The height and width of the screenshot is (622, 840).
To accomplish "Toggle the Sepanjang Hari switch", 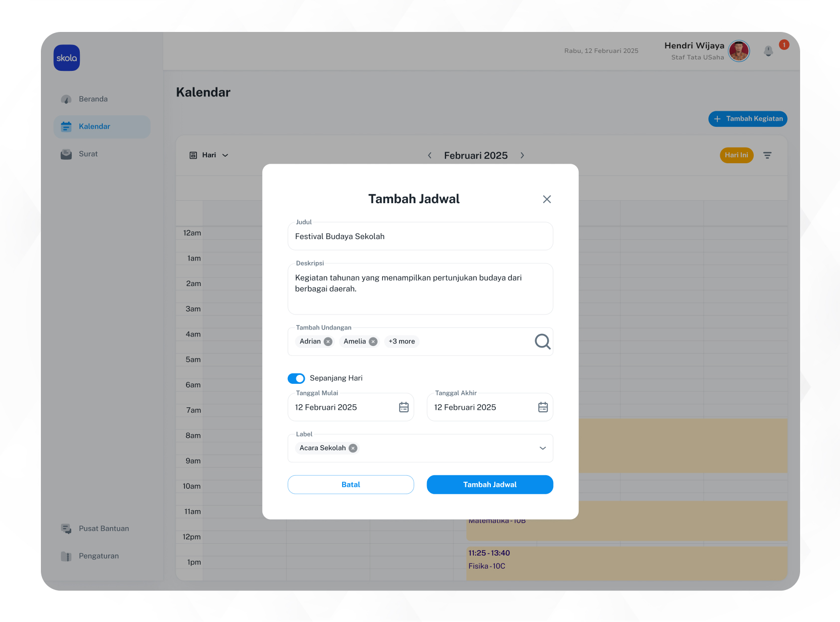I will (296, 378).
